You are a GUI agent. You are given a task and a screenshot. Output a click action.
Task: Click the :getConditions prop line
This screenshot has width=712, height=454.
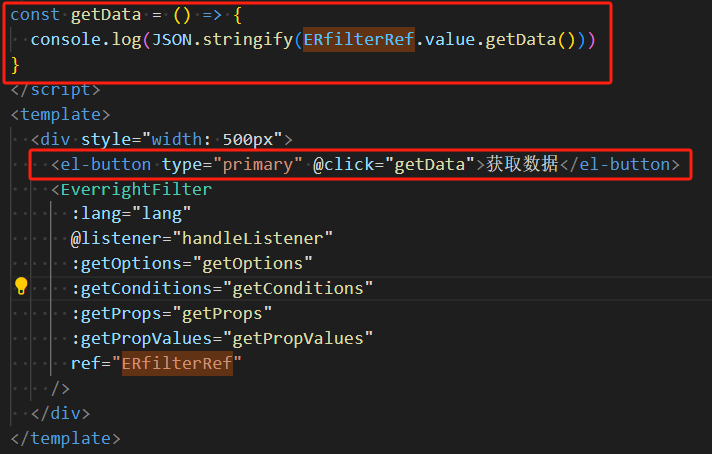(221, 288)
